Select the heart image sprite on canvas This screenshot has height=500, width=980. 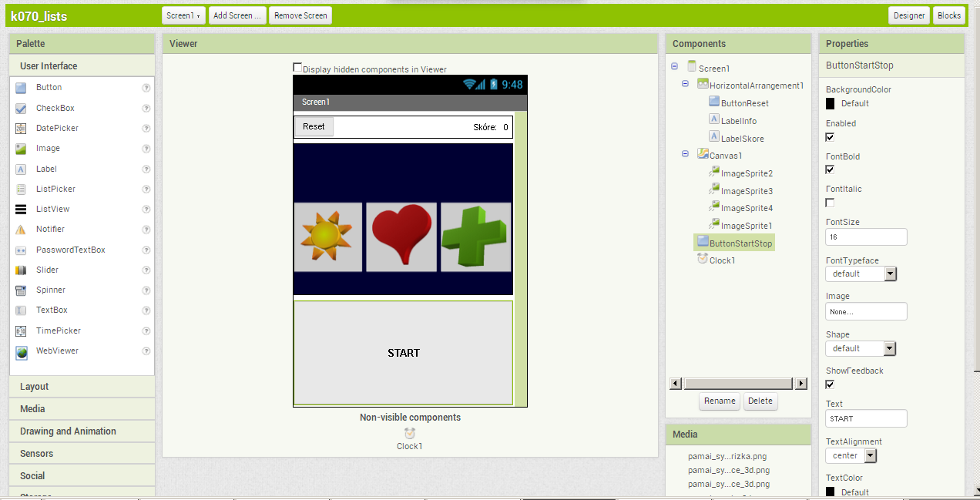pos(401,237)
